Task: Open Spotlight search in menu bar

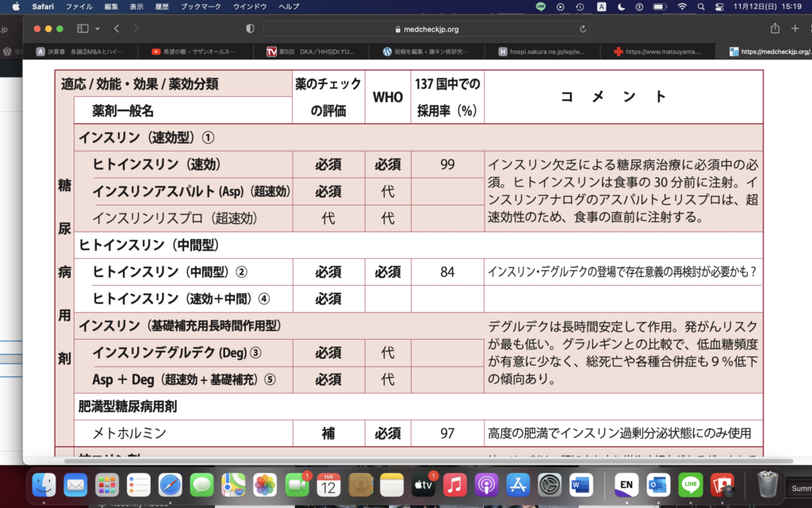Action: pyautogui.click(x=701, y=6)
